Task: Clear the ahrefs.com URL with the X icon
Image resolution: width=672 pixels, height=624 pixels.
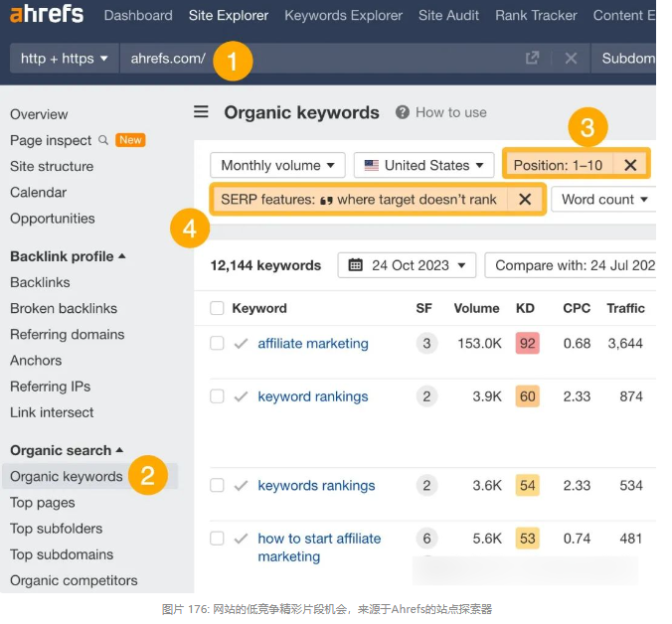Action: tap(571, 58)
